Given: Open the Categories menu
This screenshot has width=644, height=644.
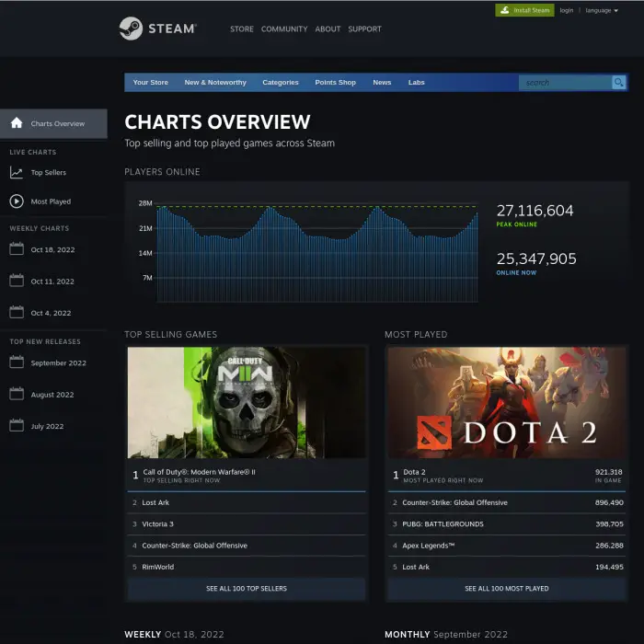Looking at the screenshot, I should (281, 82).
